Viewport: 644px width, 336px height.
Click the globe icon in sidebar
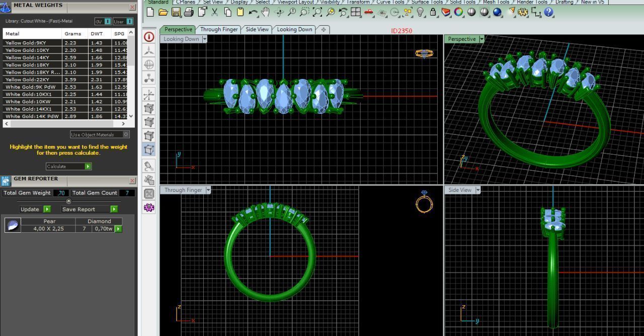click(149, 64)
